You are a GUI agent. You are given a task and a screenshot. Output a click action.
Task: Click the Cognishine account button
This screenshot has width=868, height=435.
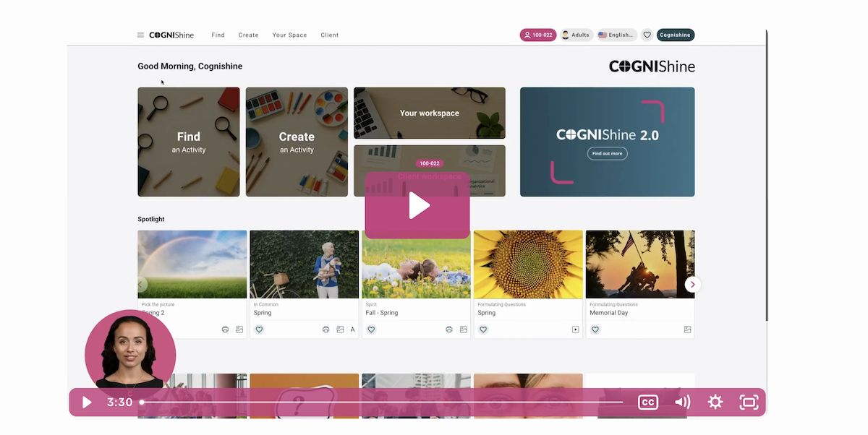tap(676, 35)
